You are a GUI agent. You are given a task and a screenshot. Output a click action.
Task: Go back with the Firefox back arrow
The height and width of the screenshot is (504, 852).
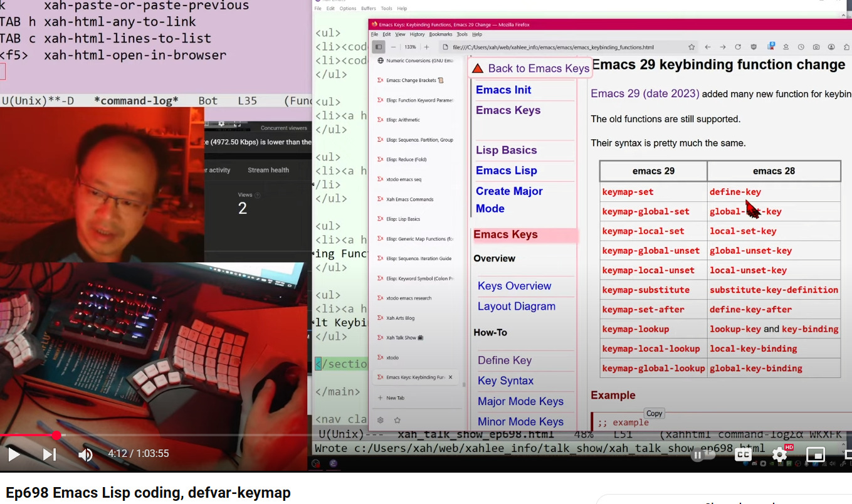[707, 47]
